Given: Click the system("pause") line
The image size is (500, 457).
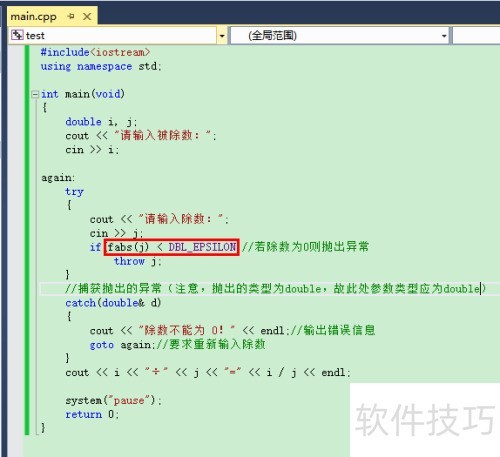Looking at the screenshot, I should click(x=113, y=400).
